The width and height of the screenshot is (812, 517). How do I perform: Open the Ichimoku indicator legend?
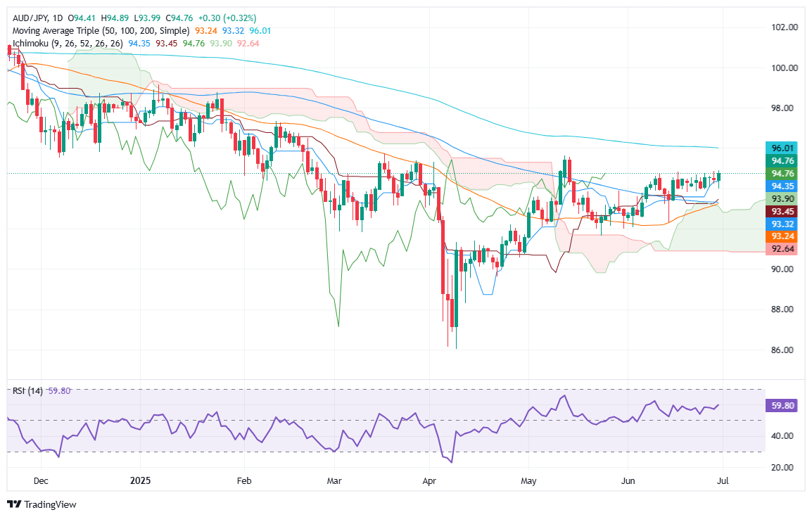click(68, 44)
